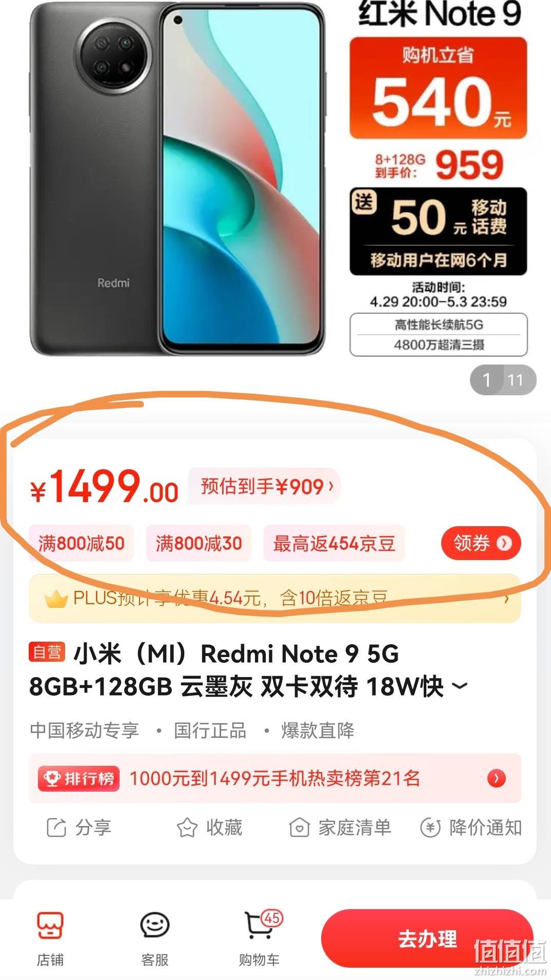This screenshot has width=551, height=980.
Task: Add to 家庭清单 family list
Action: (340, 828)
